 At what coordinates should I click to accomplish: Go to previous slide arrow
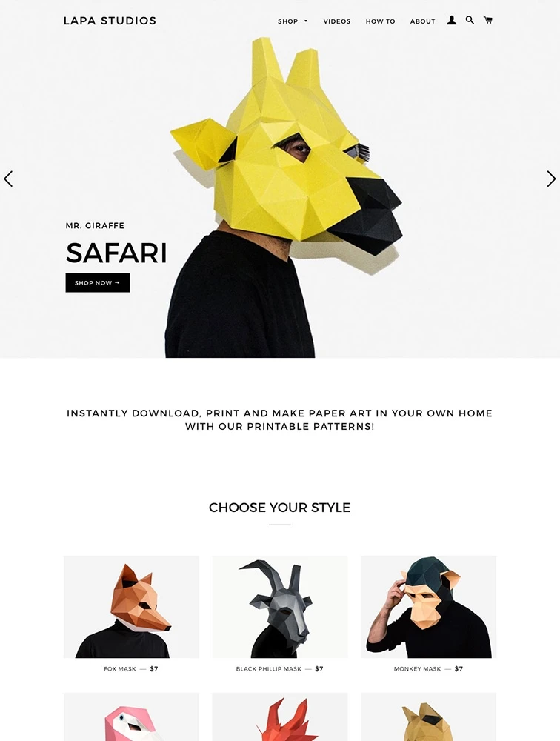point(8,179)
